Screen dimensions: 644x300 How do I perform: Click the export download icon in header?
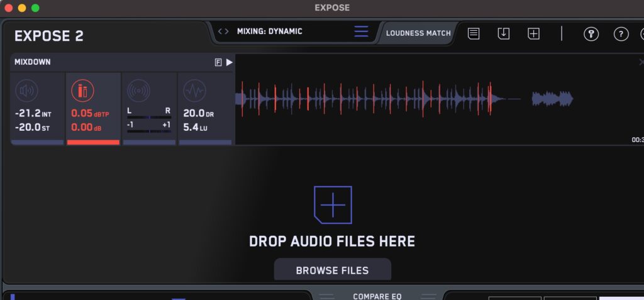click(503, 34)
